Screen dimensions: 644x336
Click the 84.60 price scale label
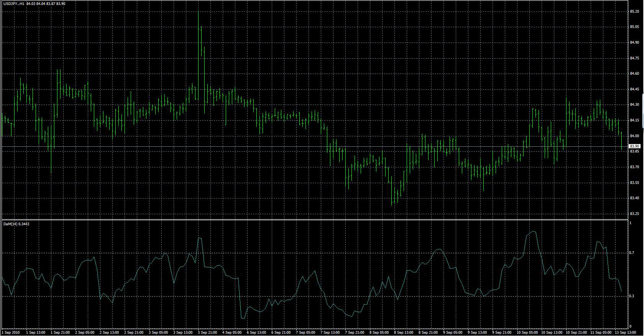pos(634,74)
